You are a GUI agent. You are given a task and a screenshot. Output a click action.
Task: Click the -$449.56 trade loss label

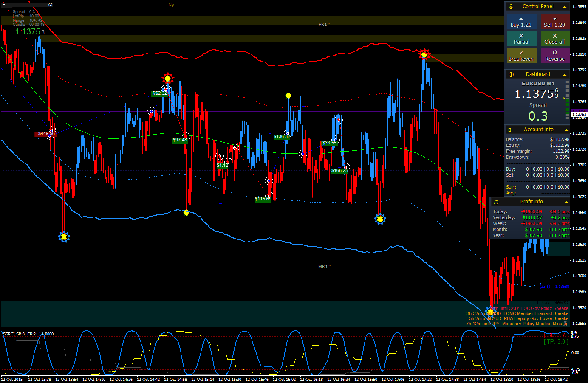[x=45, y=134]
